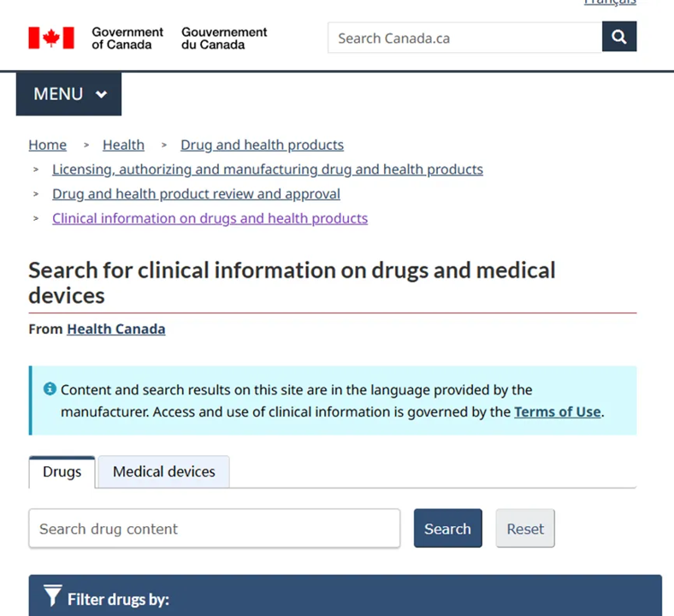The image size is (674, 616).
Task: Switch to the Medical devices tab
Action: click(163, 471)
